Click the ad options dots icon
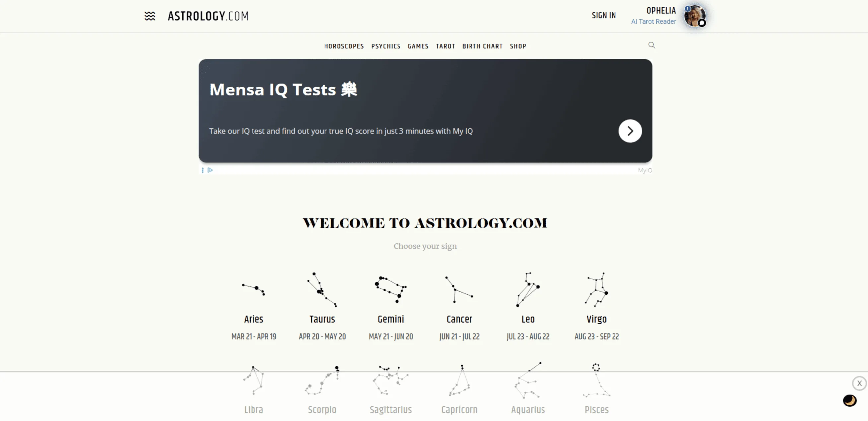 (x=202, y=170)
